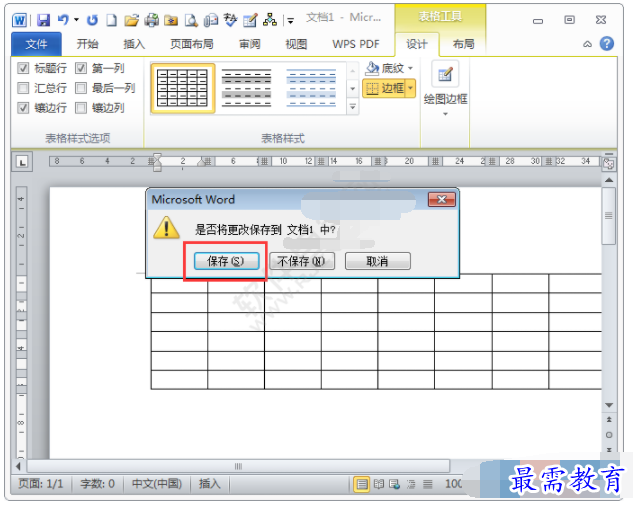This screenshot has width=633, height=511.
Task: Create a new blank document icon
Action: 111,20
